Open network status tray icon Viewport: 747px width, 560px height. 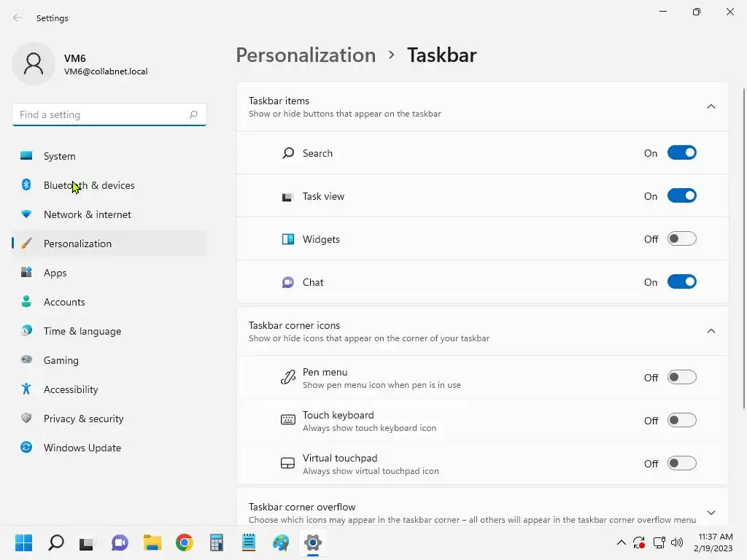point(659,542)
